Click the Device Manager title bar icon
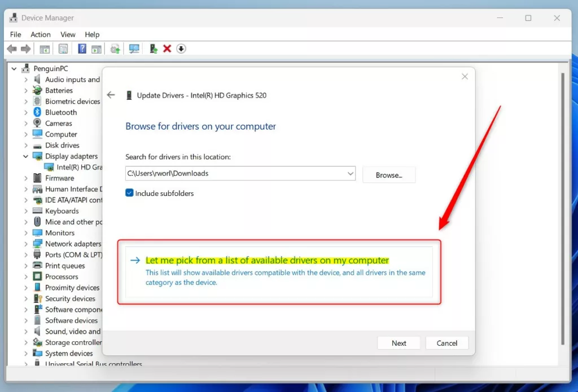578x392 pixels. pos(14,17)
